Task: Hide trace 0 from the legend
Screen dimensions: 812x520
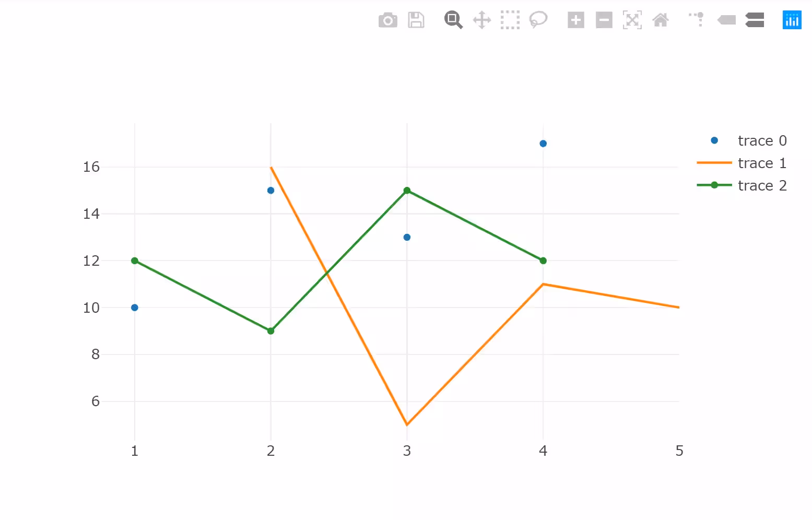Action: 762,140
